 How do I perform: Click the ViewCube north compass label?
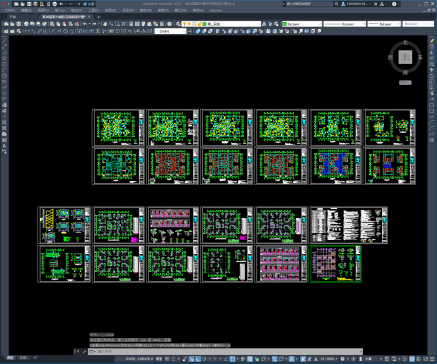(405, 42)
